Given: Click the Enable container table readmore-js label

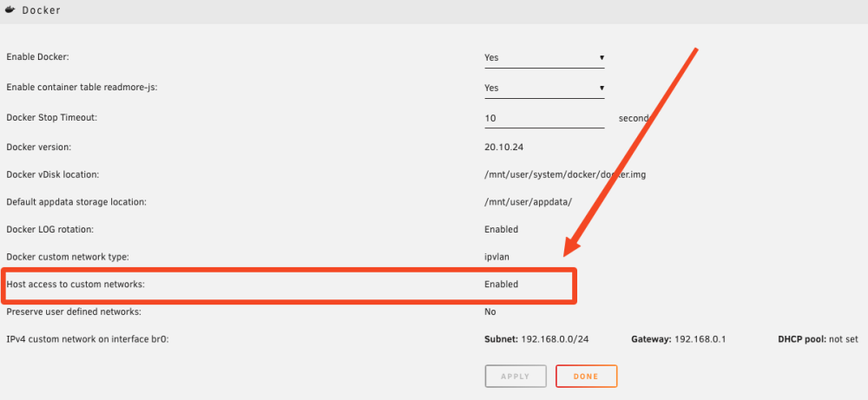Looking at the screenshot, I should coord(82,88).
